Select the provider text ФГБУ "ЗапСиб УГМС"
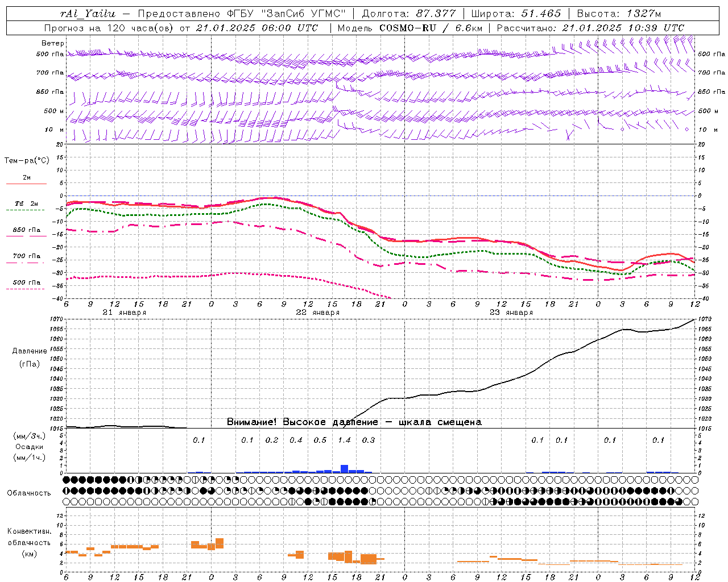This screenshot has height=582, width=728. pos(286,14)
